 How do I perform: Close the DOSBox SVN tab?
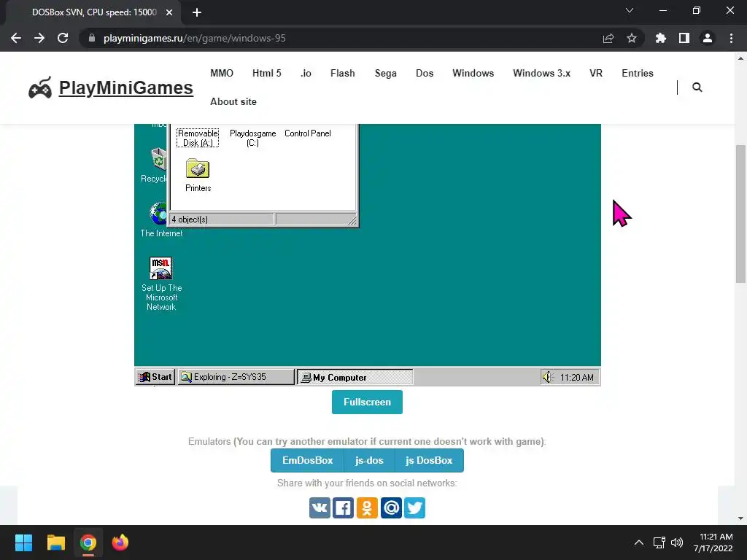click(x=169, y=12)
